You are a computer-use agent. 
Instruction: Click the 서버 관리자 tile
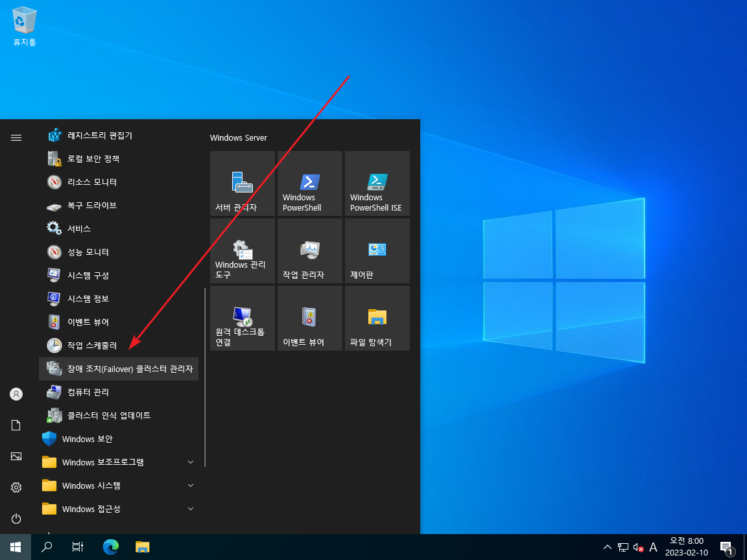(x=243, y=183)
